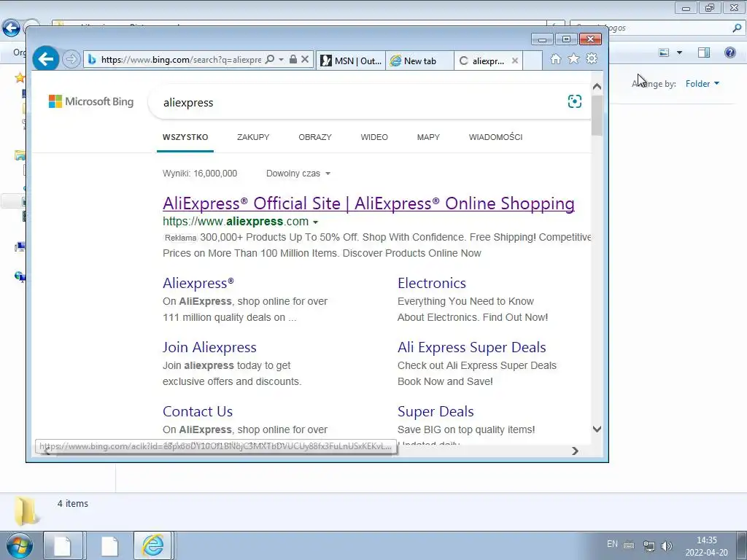The height and width of the screenshot is (560, 747).
Task: Open the Join Aliexpress sitelink
Action: click(x=209, y=347)
